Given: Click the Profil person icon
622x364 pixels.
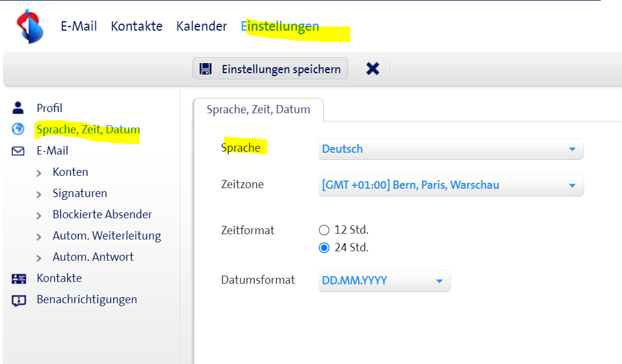Looking at the screenshot, I should click(x=18, y=108).
